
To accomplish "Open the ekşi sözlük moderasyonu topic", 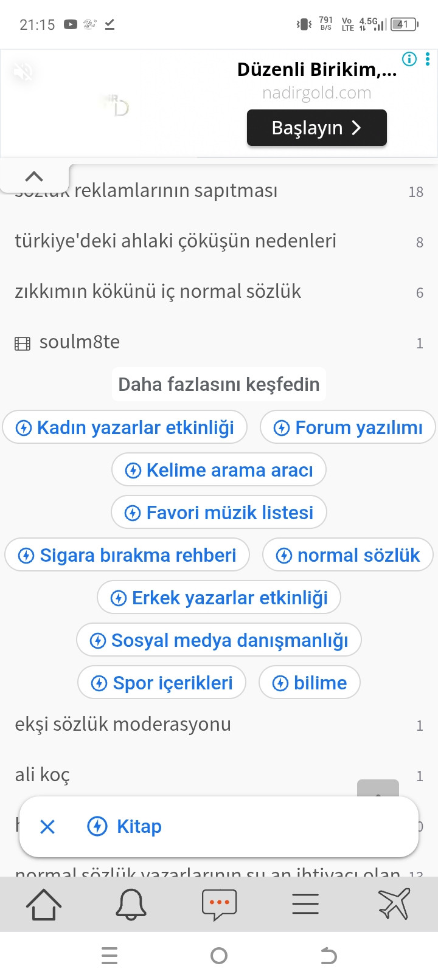I will (123, 725).
